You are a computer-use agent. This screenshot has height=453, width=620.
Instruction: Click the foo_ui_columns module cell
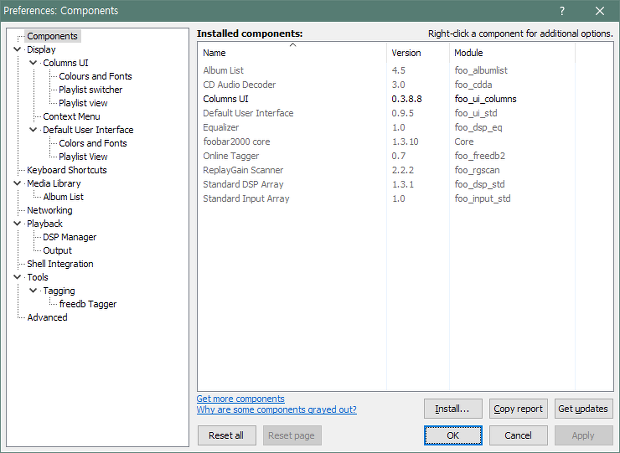coord(486,99)
